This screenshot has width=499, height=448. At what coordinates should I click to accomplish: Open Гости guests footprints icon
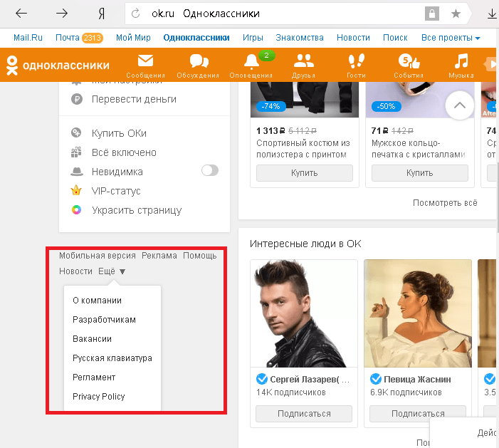tap(355, 63)
